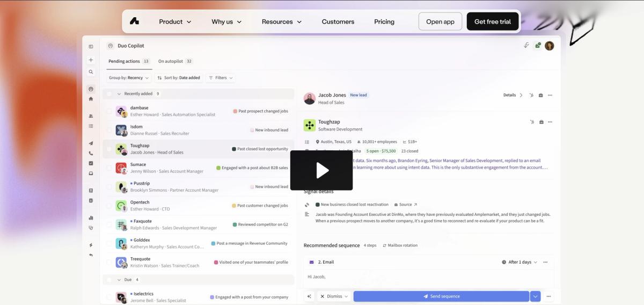Play the video with the center play button
The height and width of the screenshot is (305, 644).
(x=321, y=170)
